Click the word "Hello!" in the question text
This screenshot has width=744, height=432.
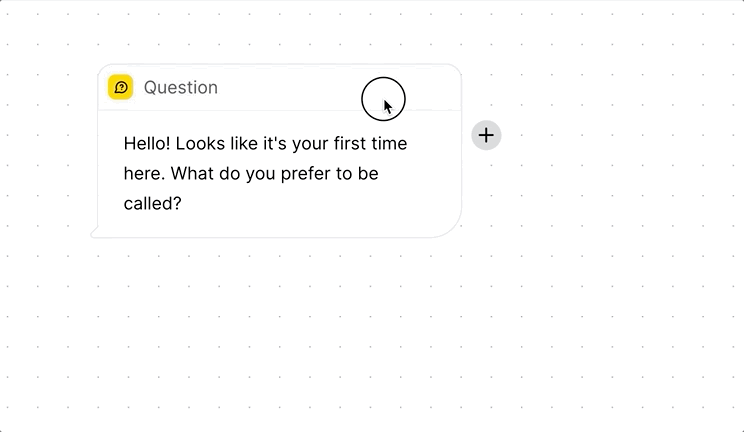click(147, 143)
